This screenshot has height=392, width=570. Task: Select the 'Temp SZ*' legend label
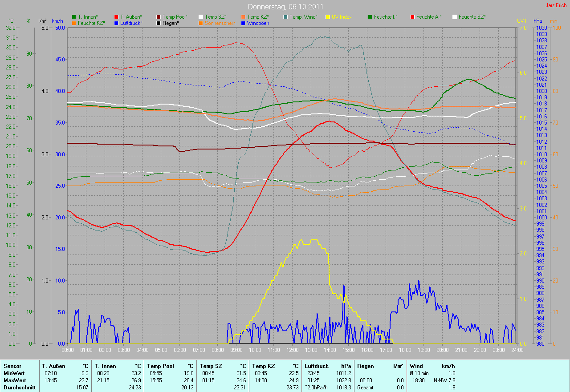[216, 17]
